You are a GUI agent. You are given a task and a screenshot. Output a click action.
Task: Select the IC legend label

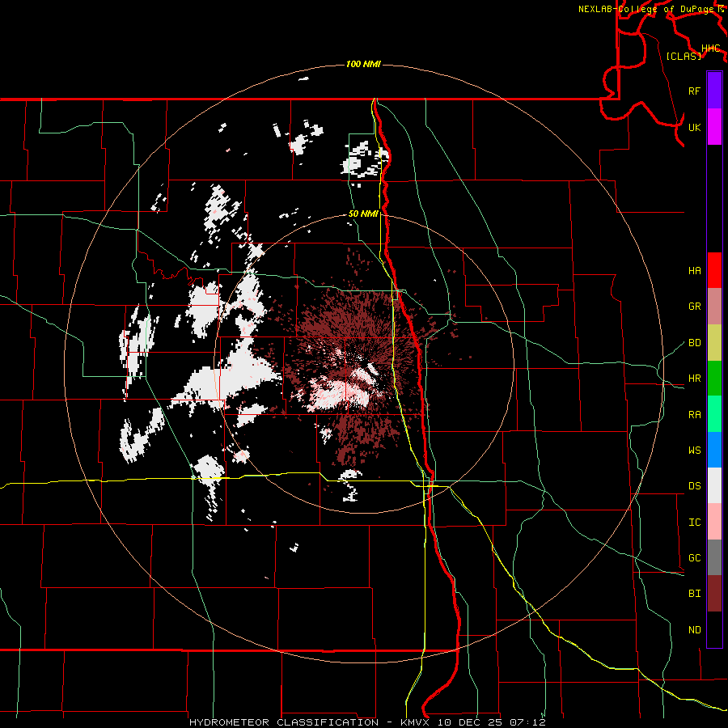[694, 523]
